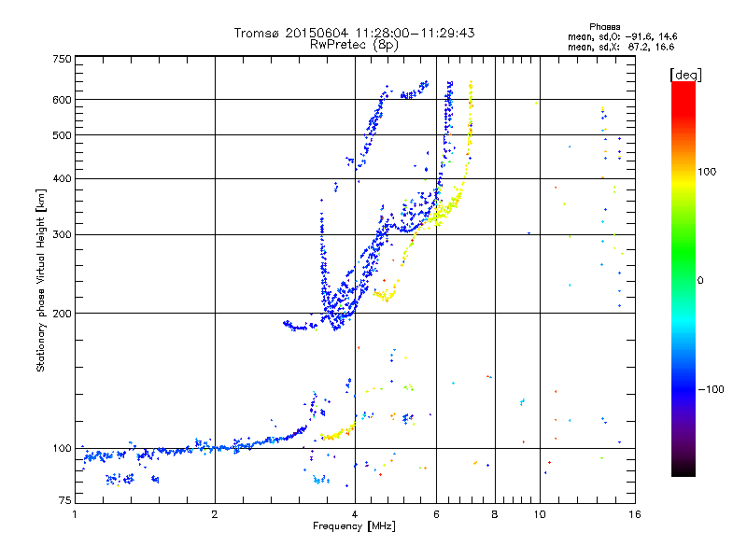Click the plot title "Tromsø 20150604 11:28:00-11:29:43"

[354, 33]
